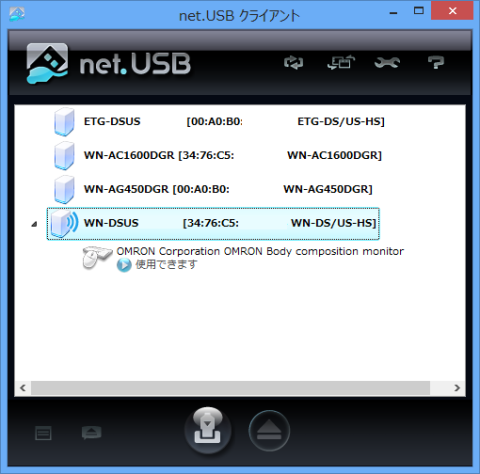This screenshot has width=480, height=474.
Task: Click the horizontal scrollbar left arrow
Action: [x=23, y=388]
